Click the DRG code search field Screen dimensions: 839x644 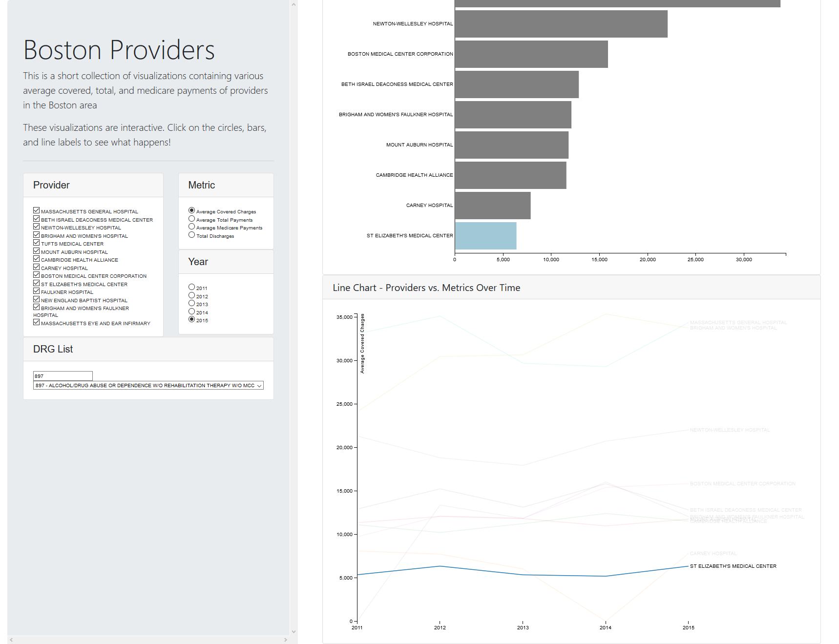tap(63, 376)
